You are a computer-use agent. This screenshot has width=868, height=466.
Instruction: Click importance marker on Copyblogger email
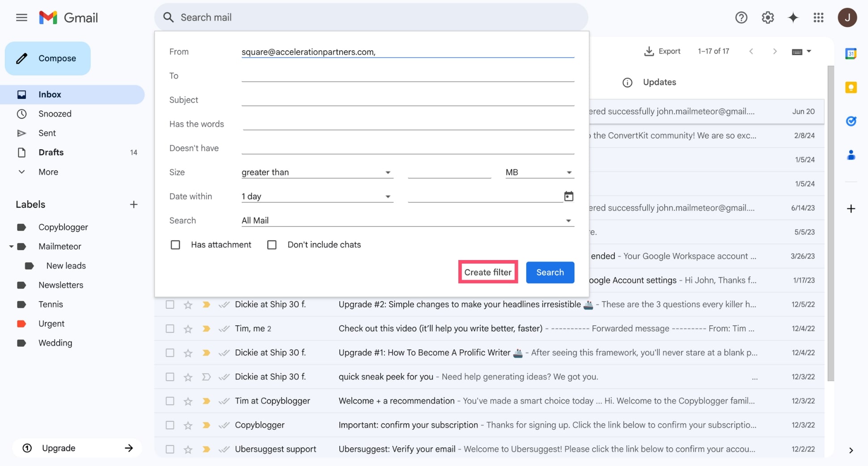pos(206,425)
